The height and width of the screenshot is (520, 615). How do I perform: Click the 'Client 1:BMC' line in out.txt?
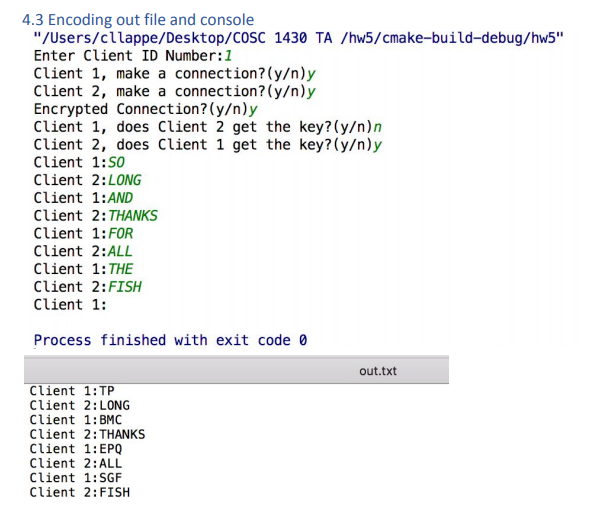76,420
